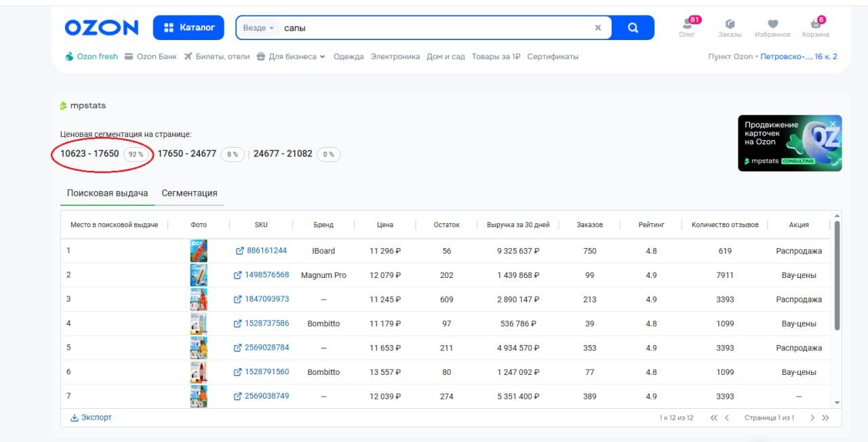The height and width of the screenshot is (442, 868).
Task: Go to next table page arrow
Action: tap(812, 418)
